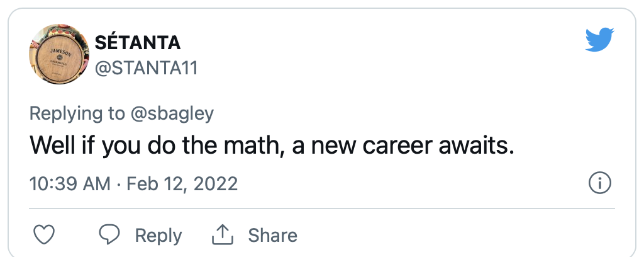Click the share arrow icon
644x257 pixels.
[222, 236]
